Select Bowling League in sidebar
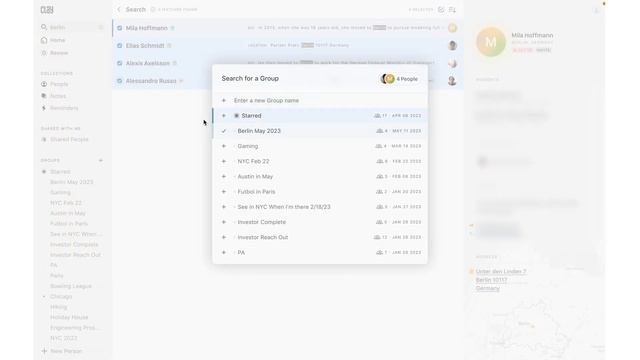This screenshot has width=640, height=360. tap(71, 286)
